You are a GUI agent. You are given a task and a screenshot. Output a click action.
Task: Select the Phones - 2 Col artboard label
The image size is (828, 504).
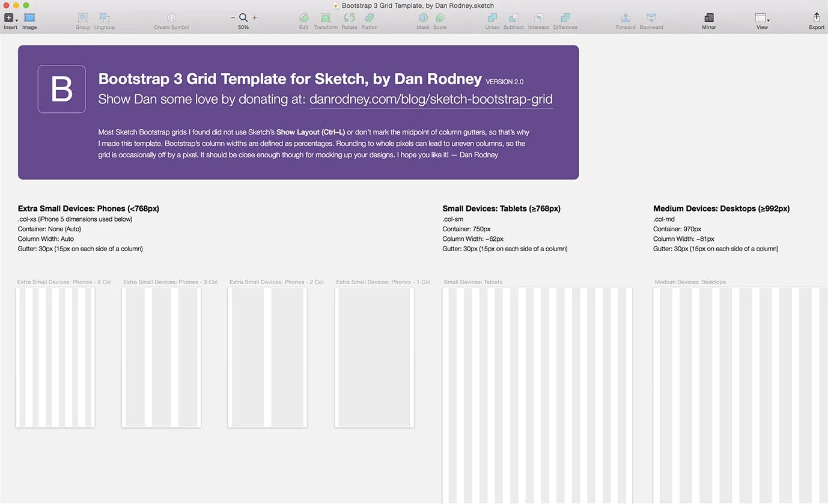click(x=276, y=282)
